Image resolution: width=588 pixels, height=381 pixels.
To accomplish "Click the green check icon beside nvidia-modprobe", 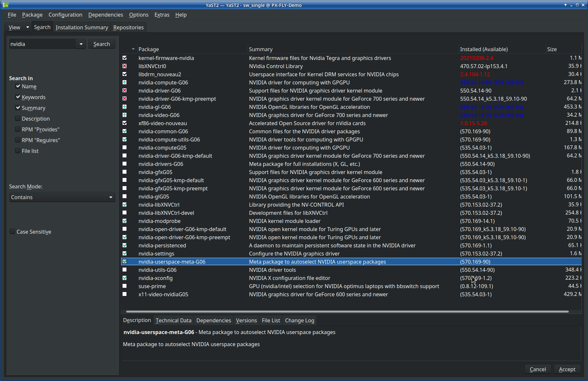I will pyautogui.click(x=125, y=221).
